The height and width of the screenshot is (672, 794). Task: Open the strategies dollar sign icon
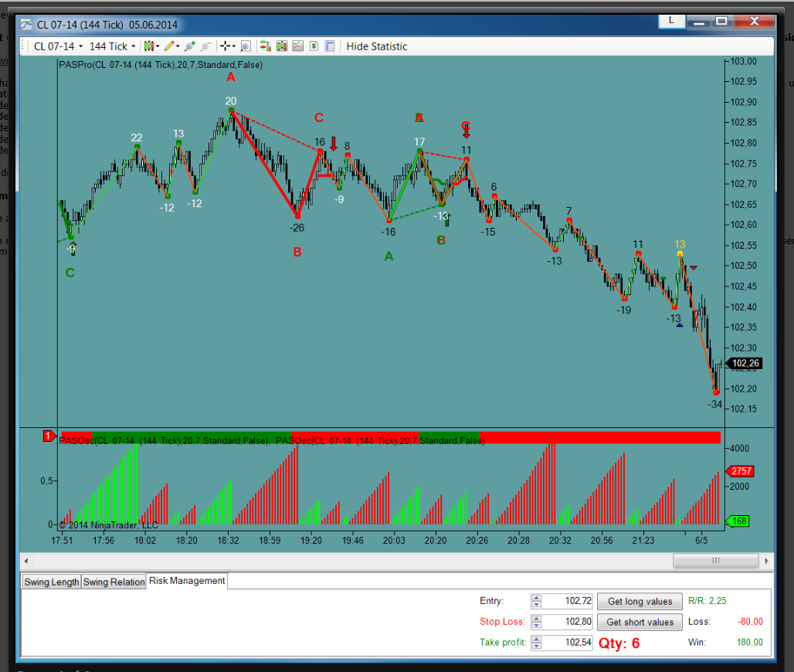[314, 46]
